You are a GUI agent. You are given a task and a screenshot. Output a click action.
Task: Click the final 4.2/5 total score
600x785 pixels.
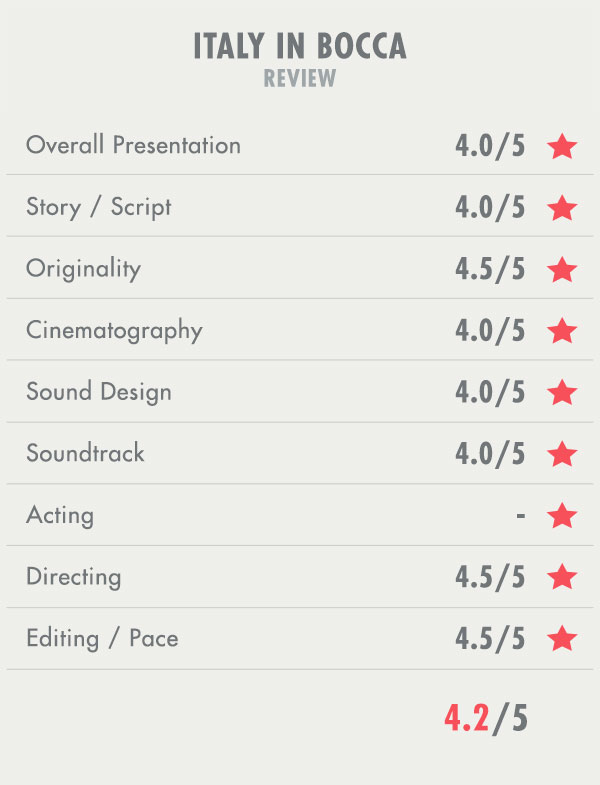tap(486, 718)
